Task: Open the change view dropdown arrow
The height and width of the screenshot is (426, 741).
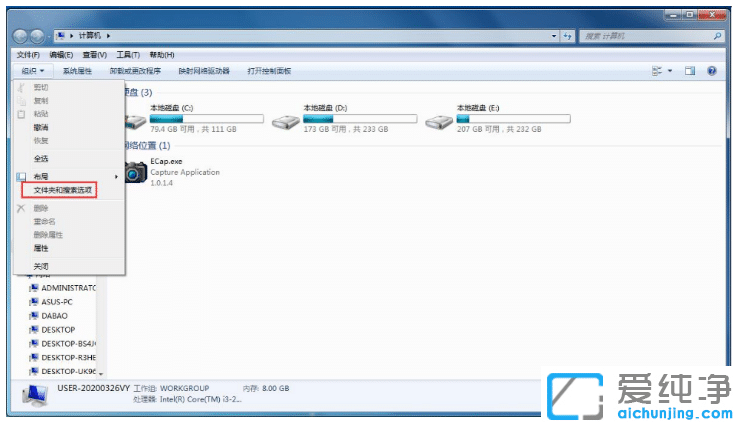Action: click(x=670, y=71)
